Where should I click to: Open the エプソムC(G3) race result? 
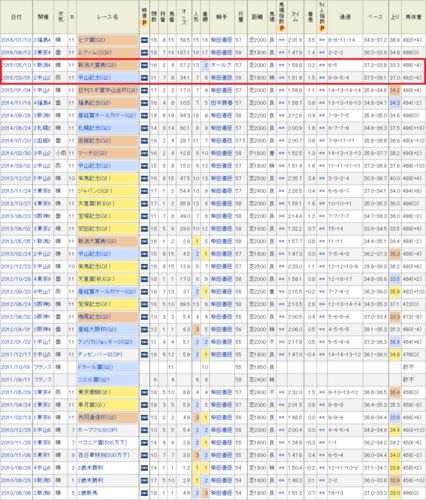pos(94,53)
